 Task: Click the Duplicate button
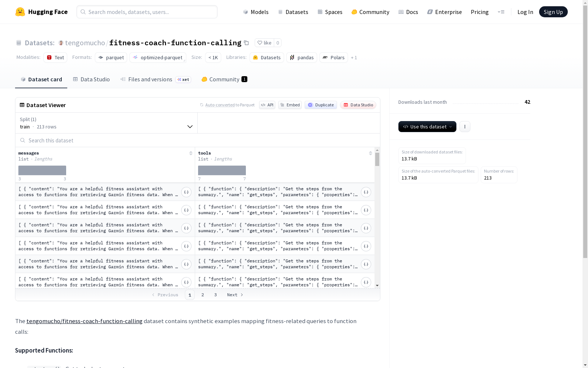(321, 105)
